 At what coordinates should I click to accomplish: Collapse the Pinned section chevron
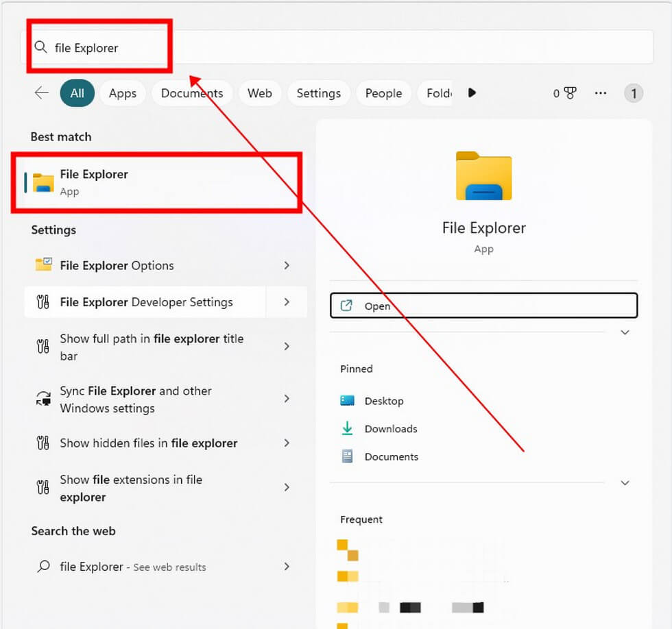pos(625,483)
